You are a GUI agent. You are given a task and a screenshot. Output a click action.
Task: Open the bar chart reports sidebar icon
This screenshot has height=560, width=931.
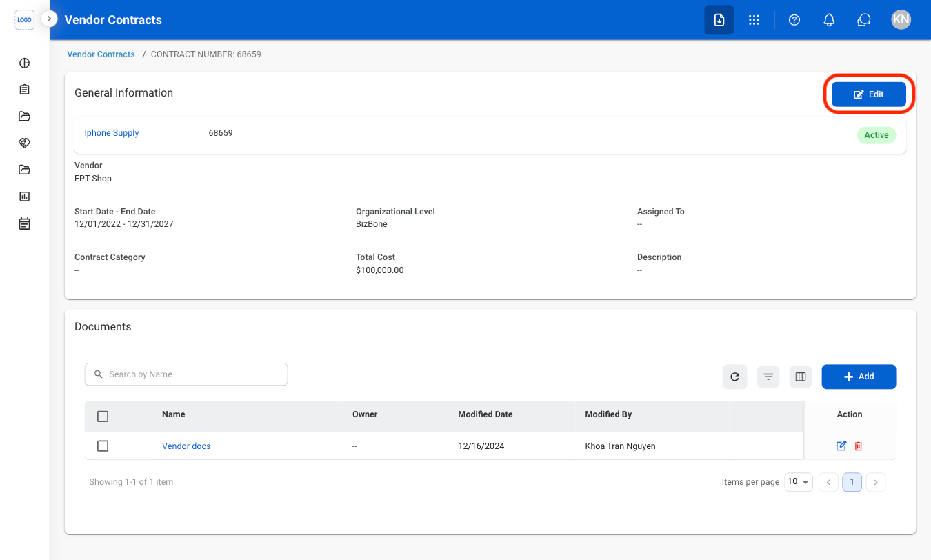coord(24,197)
